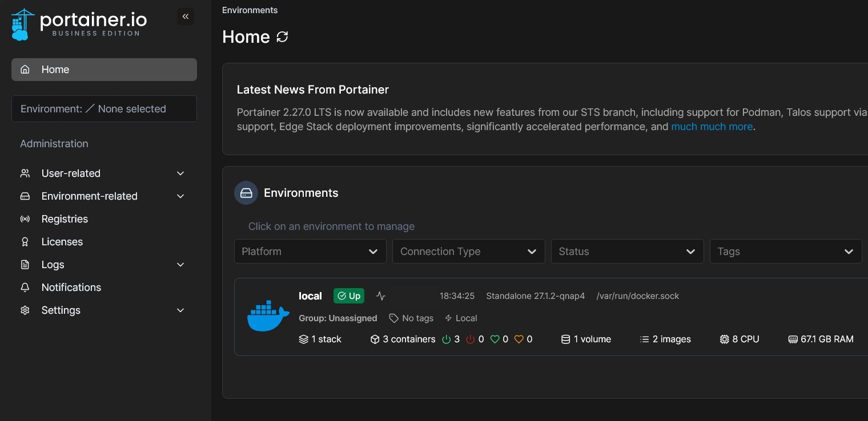Click the "Environment: None selected" box
This screenshot has height=421, width=868.
104,108
